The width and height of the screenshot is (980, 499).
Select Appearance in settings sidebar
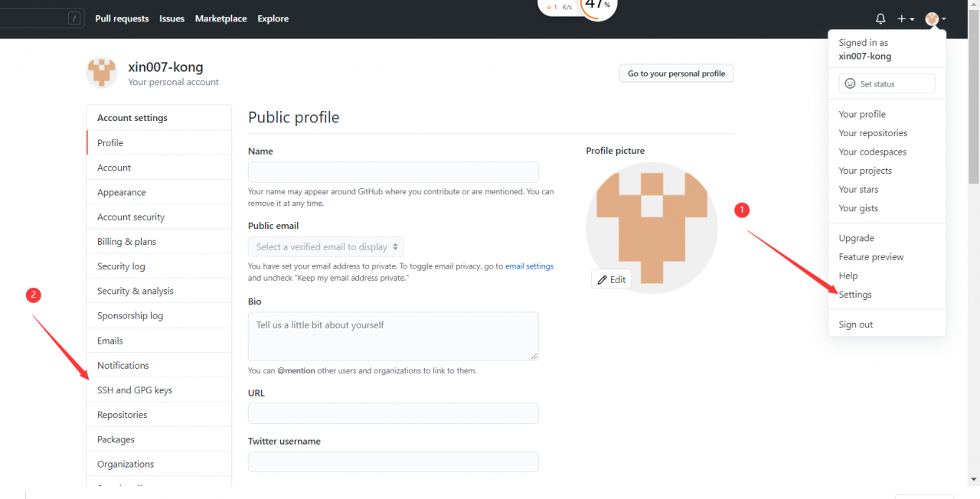point(158,192)
